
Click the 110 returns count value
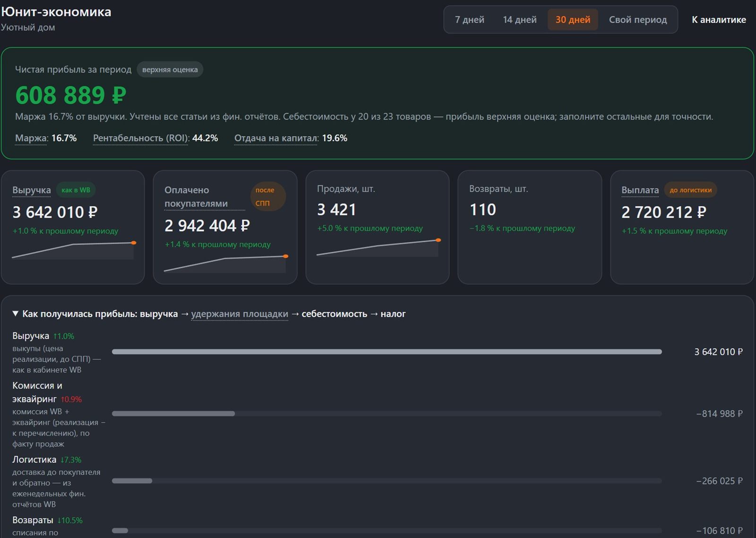click(x=482, y=209)
